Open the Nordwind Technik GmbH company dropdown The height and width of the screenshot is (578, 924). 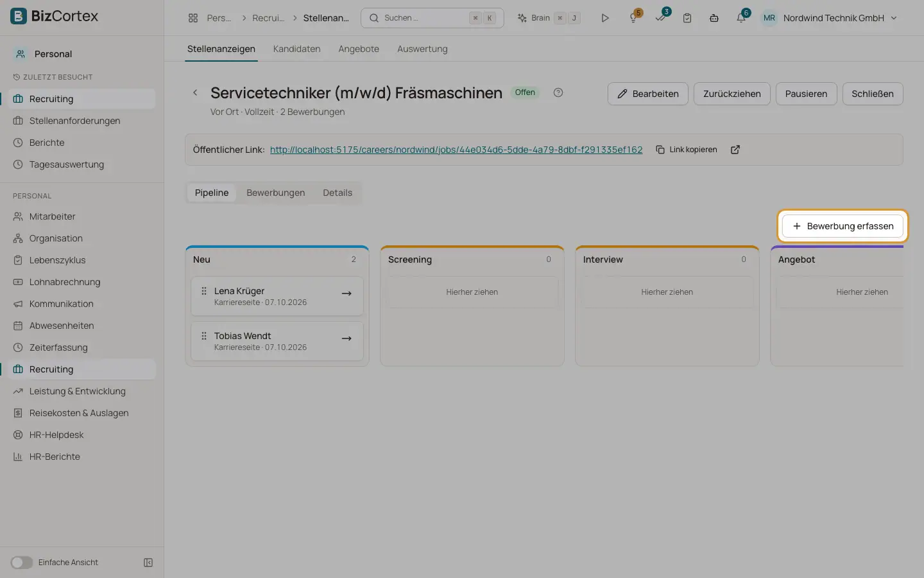click(829, 18)
